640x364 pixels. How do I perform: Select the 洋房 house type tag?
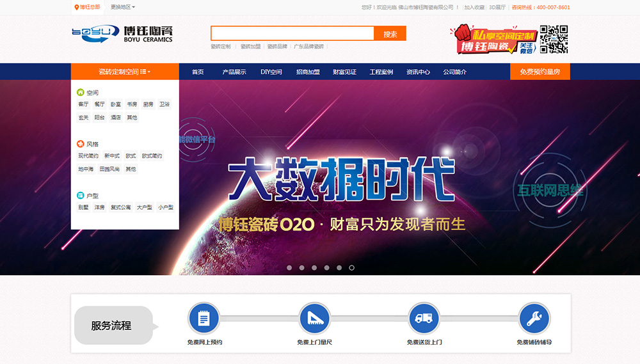(x=100, y=207)
